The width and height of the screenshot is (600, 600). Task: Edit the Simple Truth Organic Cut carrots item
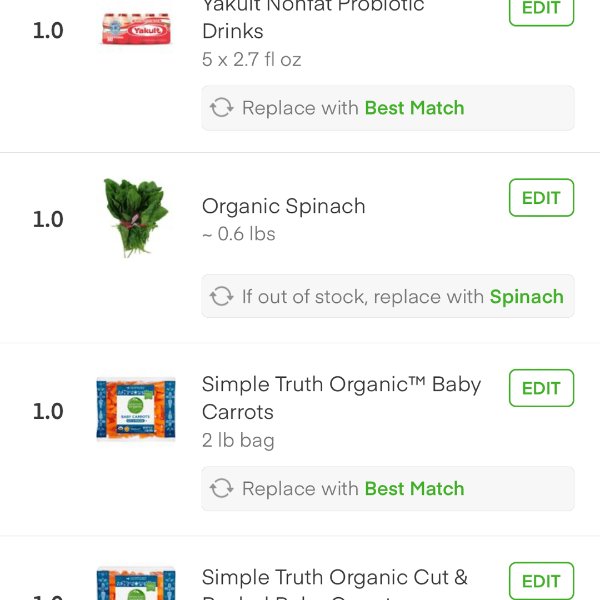[541, 581]
